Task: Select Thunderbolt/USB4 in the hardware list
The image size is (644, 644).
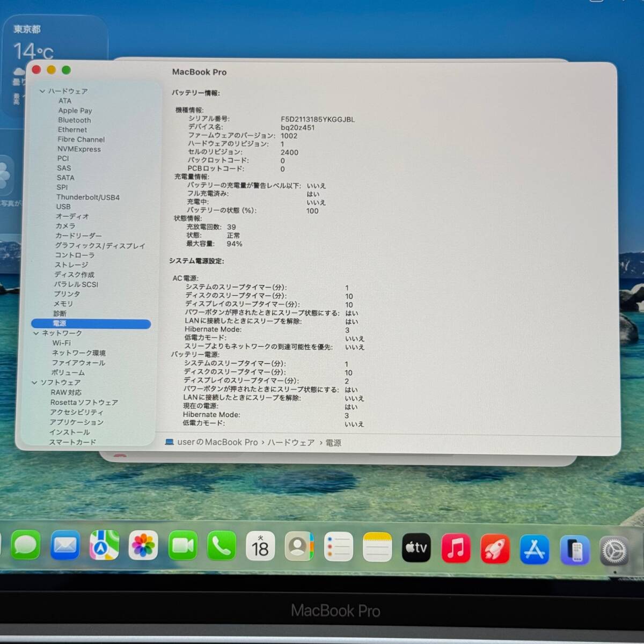Action: [89, 197]
